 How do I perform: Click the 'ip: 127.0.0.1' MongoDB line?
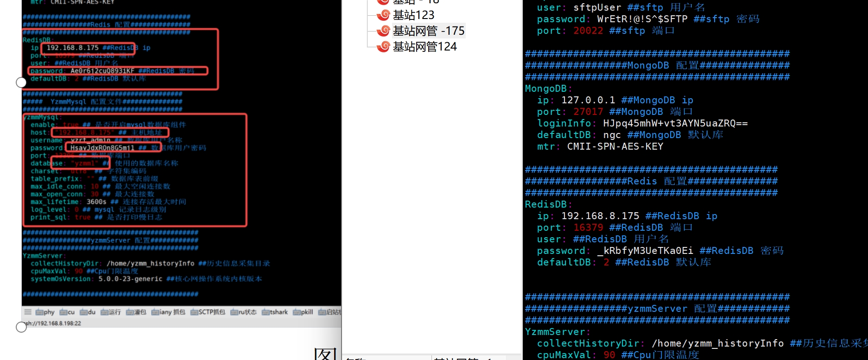[615, 100]
